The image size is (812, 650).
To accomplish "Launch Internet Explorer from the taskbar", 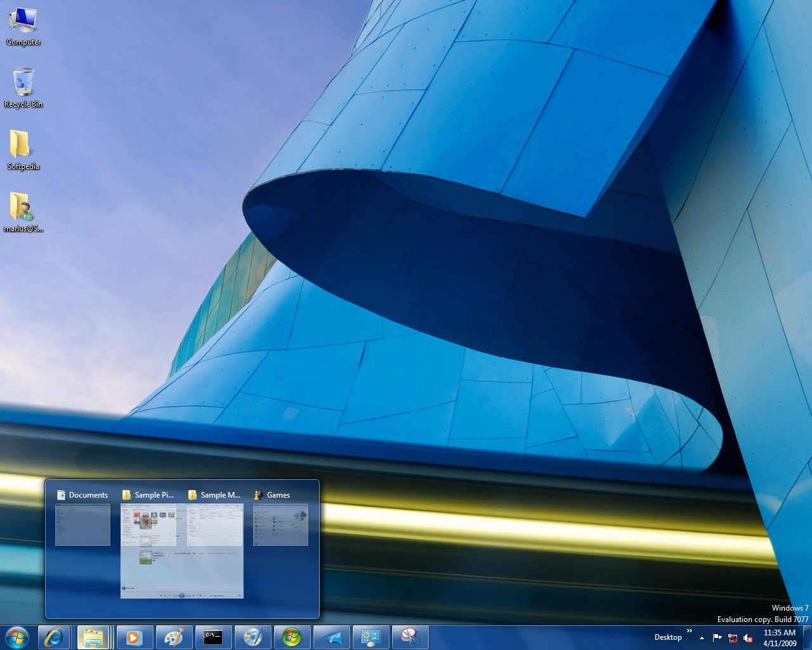I will click(55, 637).
